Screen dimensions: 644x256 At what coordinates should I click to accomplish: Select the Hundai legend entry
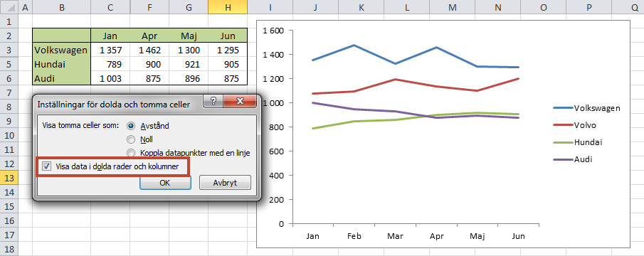pyautogui.click(x=578, y=142)
